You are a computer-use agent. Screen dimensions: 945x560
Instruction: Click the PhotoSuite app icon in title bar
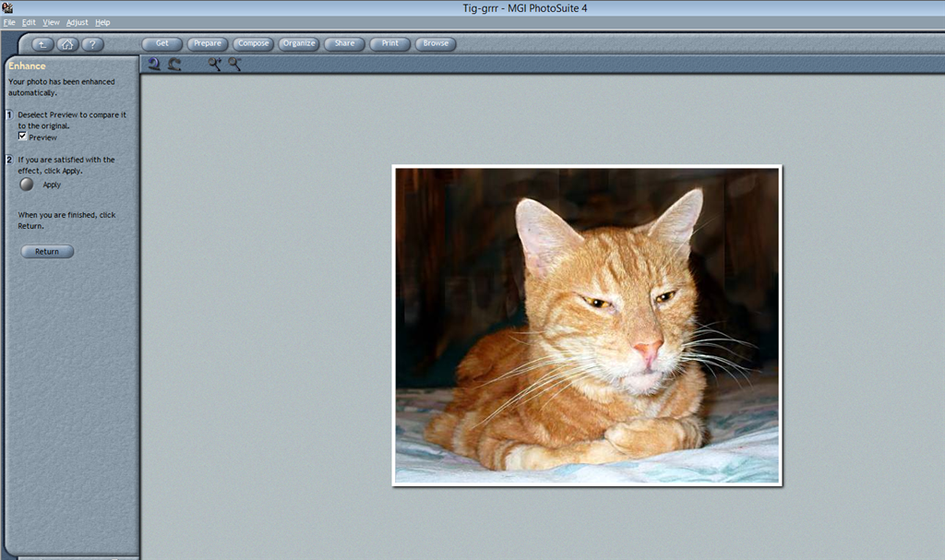pyautogui.click(x=7, y=7)
